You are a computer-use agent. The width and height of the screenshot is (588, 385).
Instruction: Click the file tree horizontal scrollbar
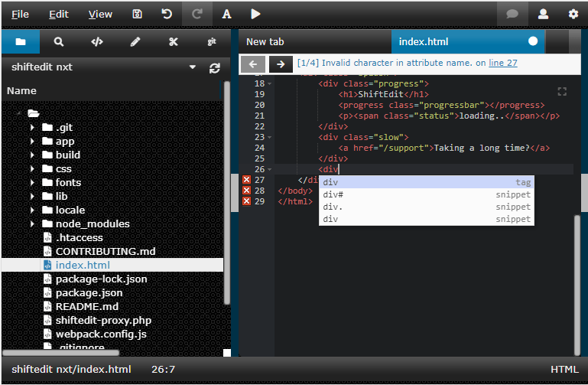click(61, 353)
